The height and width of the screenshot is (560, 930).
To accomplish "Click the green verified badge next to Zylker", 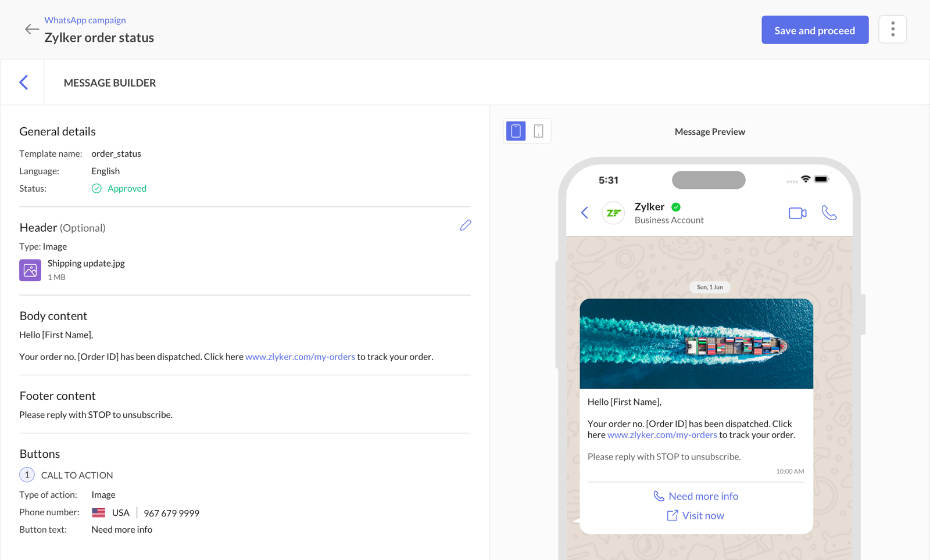I will point(675,206).
